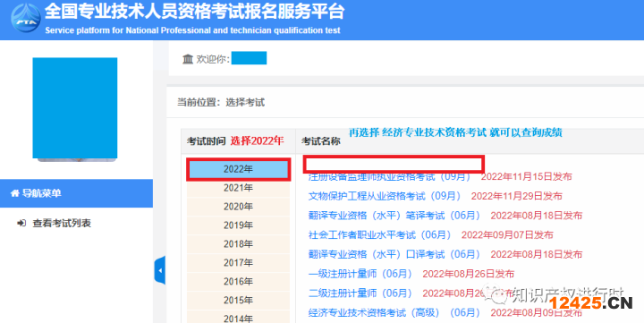Select the 2017年 exam year

click(238, 262)
